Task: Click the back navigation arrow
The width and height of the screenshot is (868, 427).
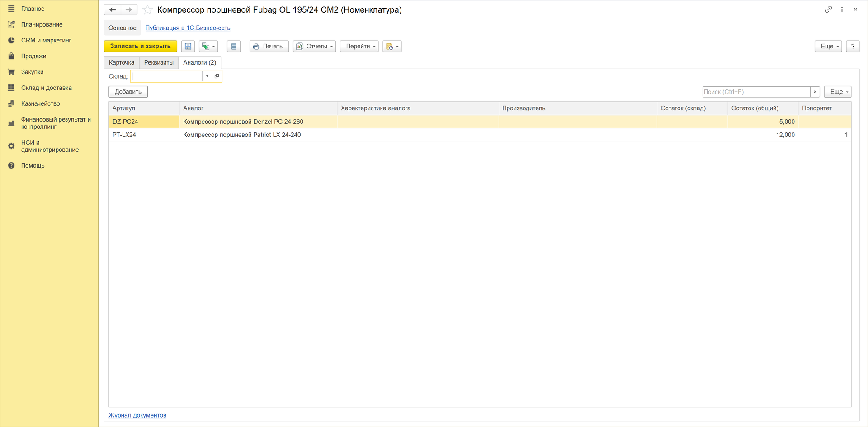Action: pyautogui.click(x=113, y=9)
